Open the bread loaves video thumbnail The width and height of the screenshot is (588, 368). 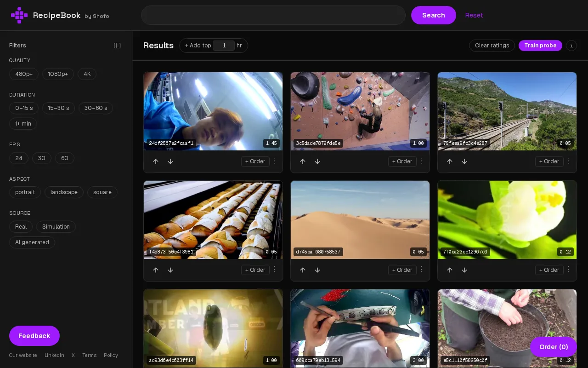pos(213,220)
